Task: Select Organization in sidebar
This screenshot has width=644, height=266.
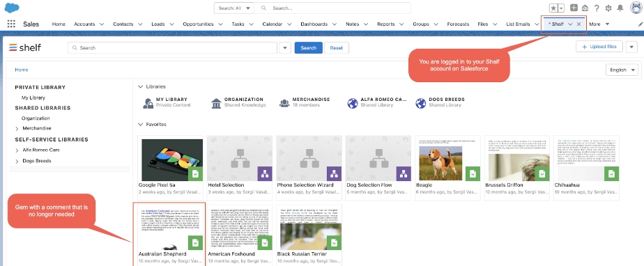Action: click(36, 118)
